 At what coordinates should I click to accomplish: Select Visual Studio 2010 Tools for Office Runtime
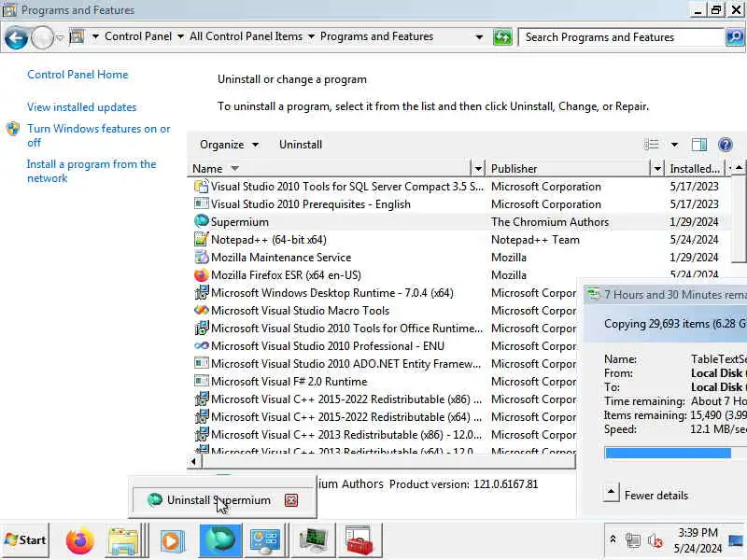(384, 329)
